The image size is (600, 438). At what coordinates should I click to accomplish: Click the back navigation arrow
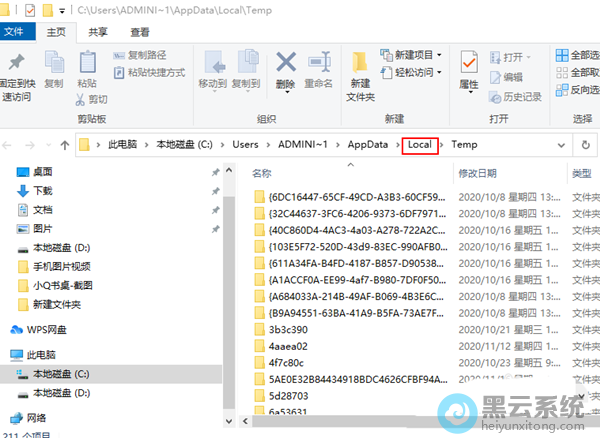click(11, 145)
